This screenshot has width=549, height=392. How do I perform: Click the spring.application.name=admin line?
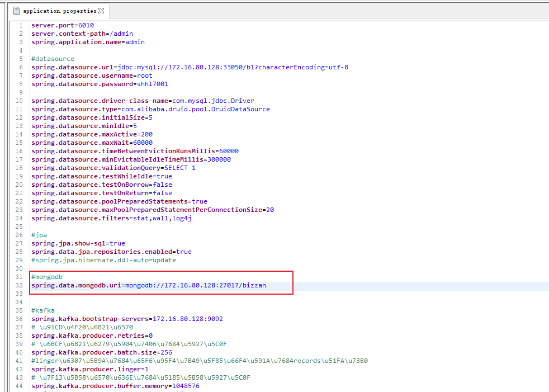(88, 42)
